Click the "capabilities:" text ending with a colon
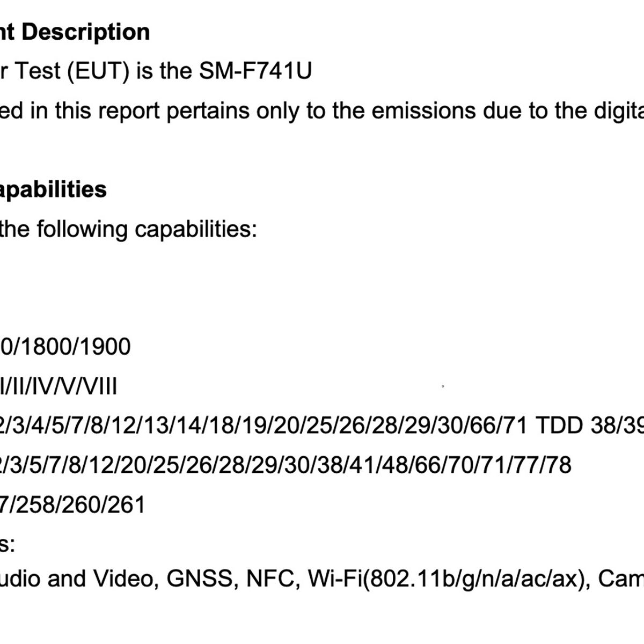 pos(196,229)
